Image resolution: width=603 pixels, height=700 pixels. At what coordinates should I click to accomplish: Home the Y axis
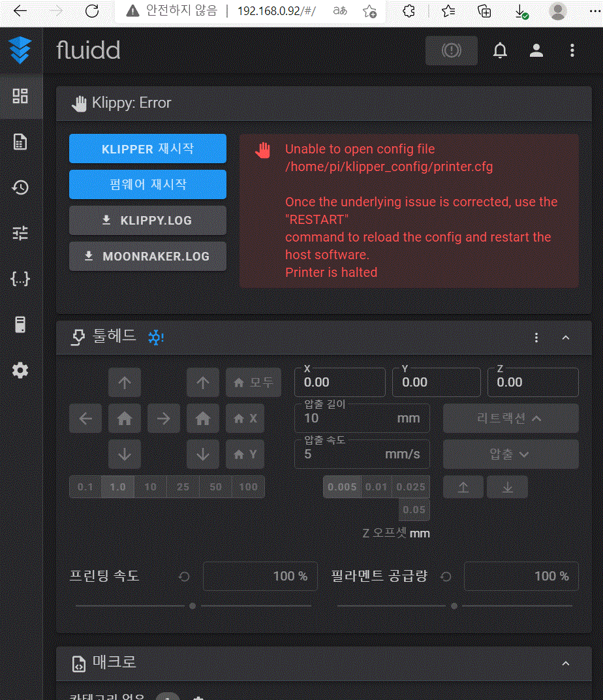click(x=245, y=454)
